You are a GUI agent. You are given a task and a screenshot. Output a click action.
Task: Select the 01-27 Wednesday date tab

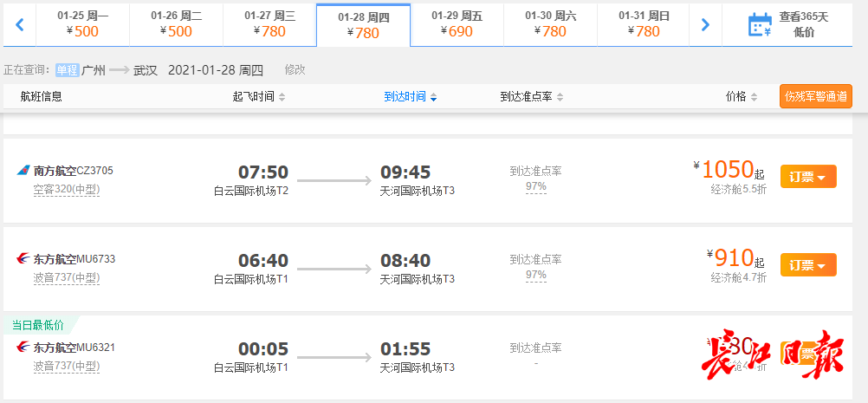(x=270, y=24)
